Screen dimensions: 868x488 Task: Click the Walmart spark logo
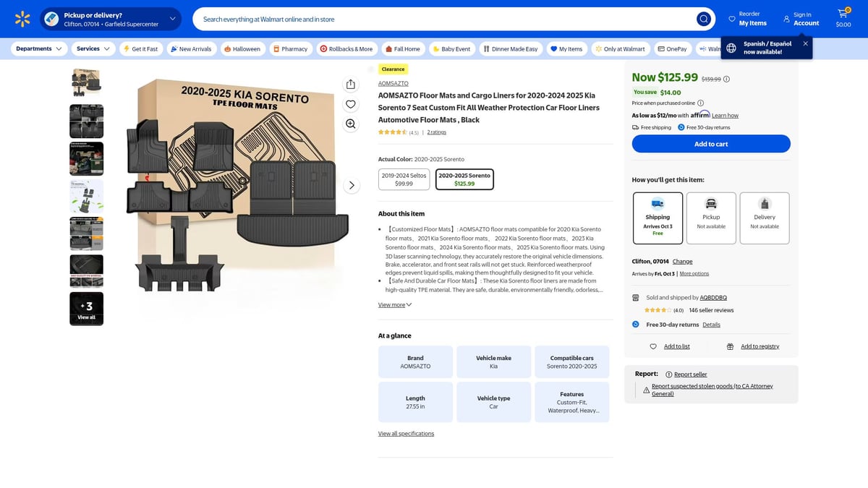[22, 19]
